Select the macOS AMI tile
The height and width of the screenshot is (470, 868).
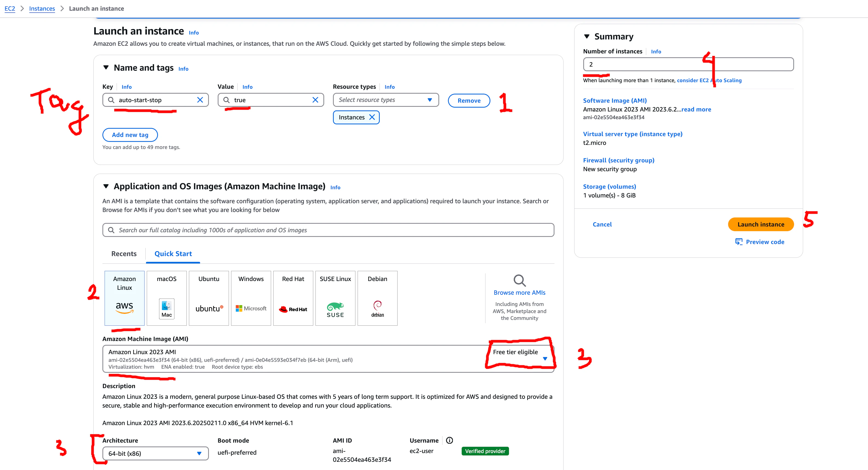[x=166, y=298]
